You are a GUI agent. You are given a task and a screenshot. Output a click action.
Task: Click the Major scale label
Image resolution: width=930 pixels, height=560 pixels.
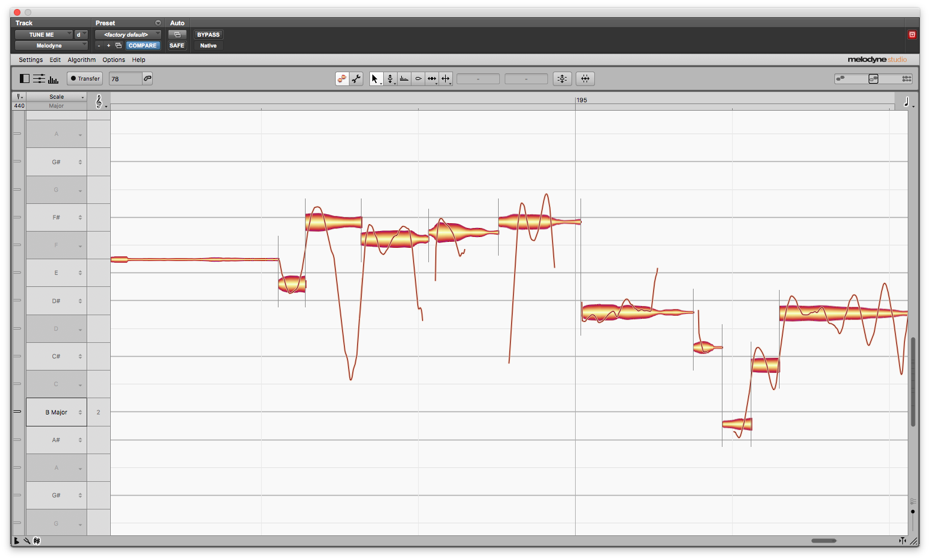point(57,106)
